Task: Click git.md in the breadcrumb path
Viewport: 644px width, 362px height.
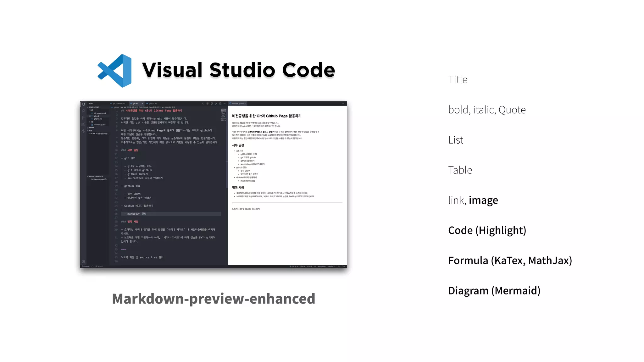Action: click(x=116, y=107)
